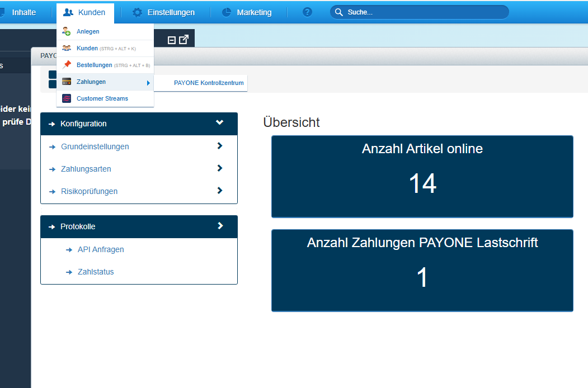
Task: Open Zahlungsarten link
Action: pos(86,169)
